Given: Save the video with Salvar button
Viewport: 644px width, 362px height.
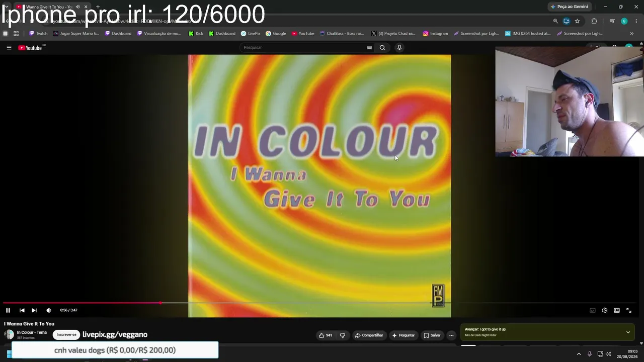Looking at the screenshot, I should point(432,335).
